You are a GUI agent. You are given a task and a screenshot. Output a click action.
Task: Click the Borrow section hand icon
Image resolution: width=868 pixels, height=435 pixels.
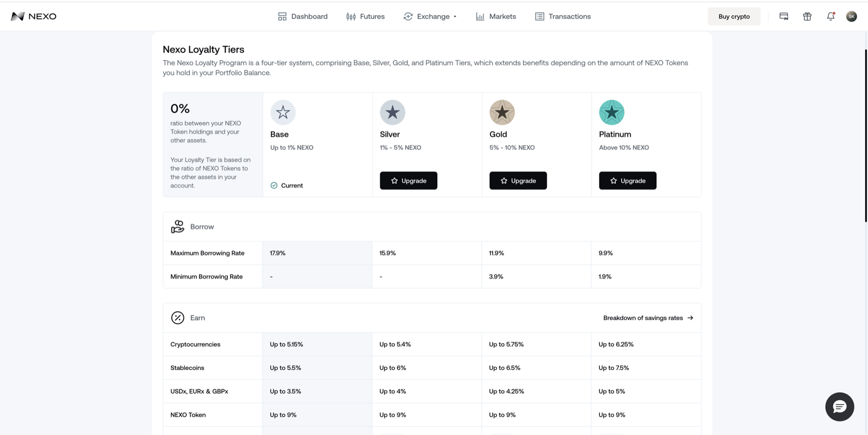point(177,227)
